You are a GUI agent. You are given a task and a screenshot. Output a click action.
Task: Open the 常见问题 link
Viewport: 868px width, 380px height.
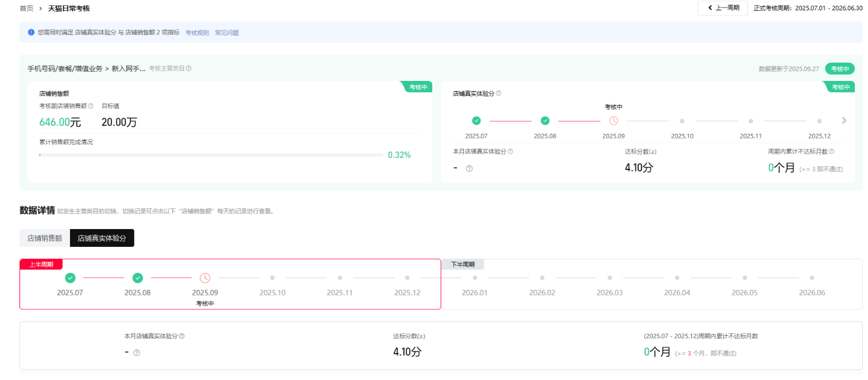227,33
